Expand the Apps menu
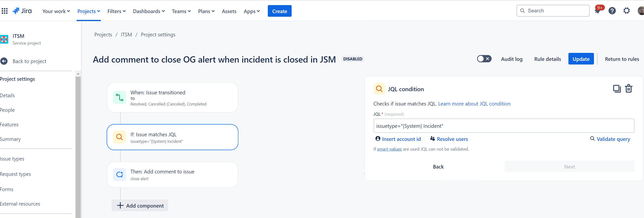The height and width of the screenshot is (218, 644). click(252, 11)
